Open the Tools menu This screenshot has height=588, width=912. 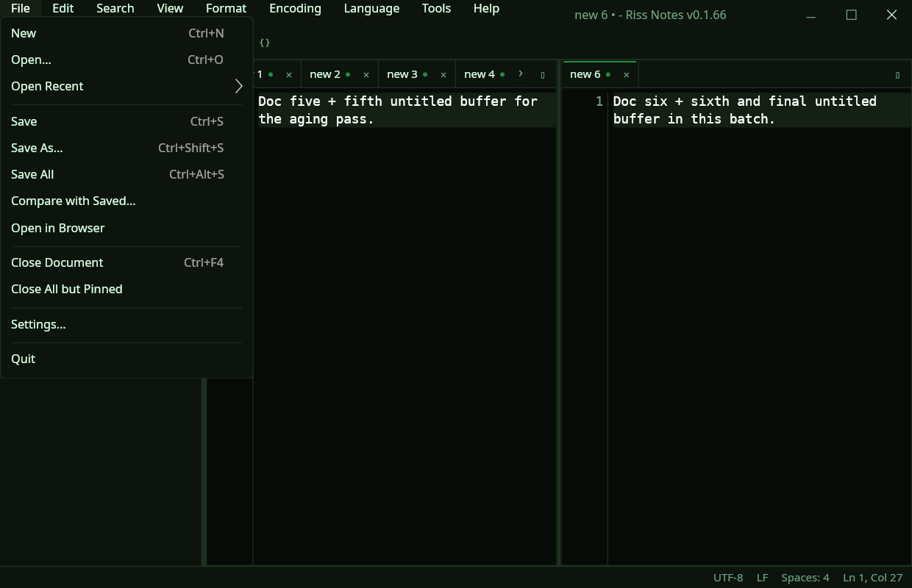(x=436, y=9)
